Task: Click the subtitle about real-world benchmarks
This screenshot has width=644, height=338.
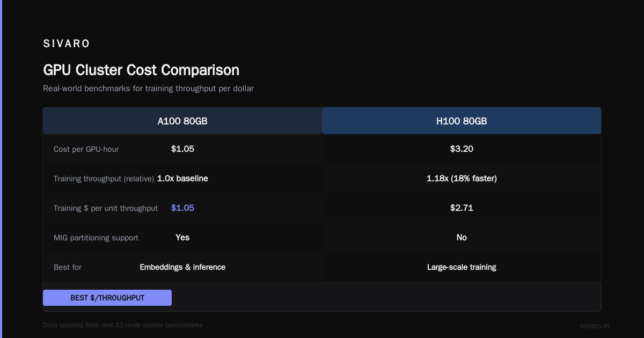Action: (148, 89)
